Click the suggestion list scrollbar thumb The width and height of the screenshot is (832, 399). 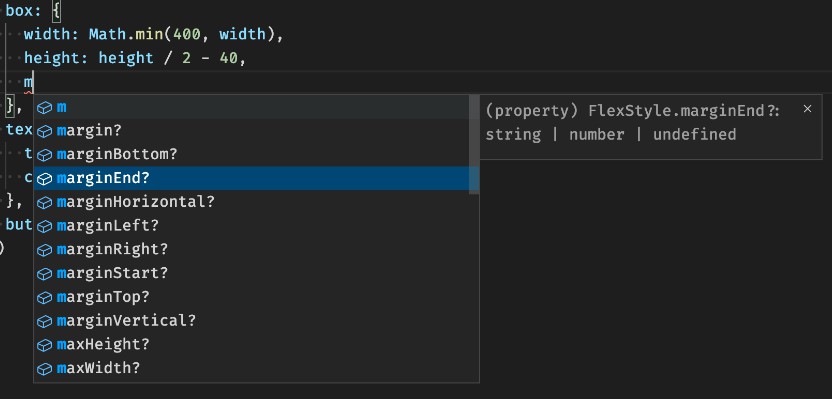(474, 144)
